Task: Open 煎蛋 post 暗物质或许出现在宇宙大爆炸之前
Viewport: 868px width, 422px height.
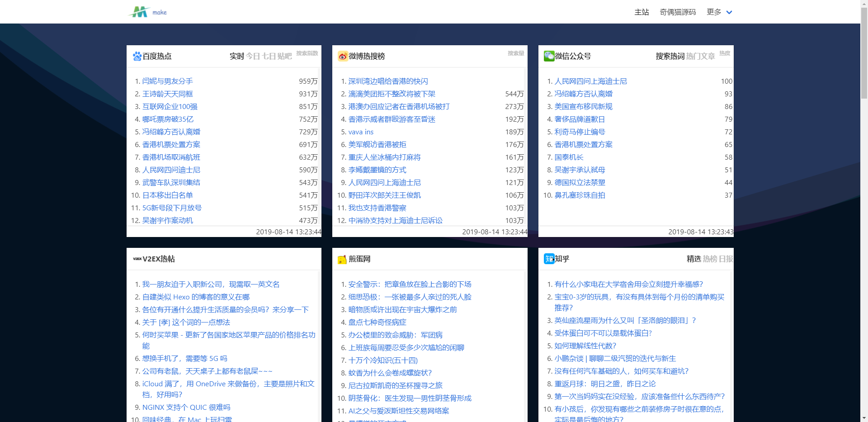Action: tap(403, 309)
